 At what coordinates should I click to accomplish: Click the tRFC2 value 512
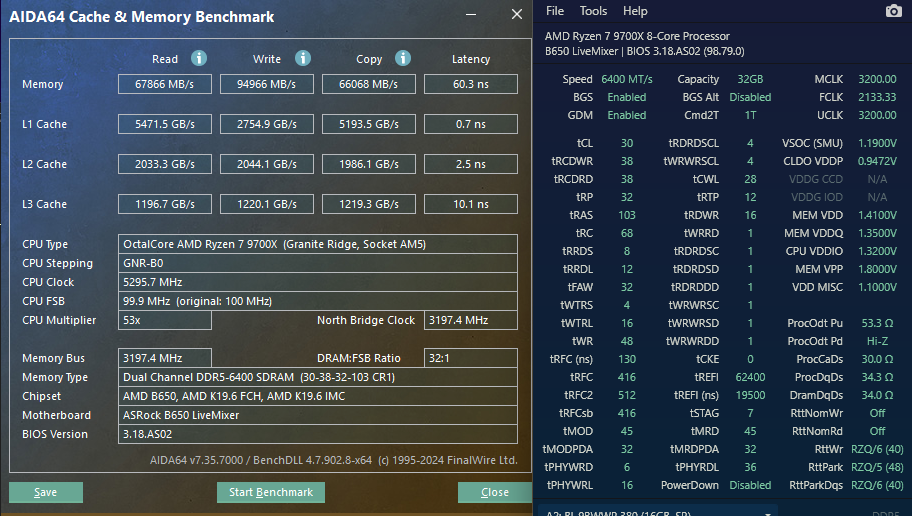(627, 395)
